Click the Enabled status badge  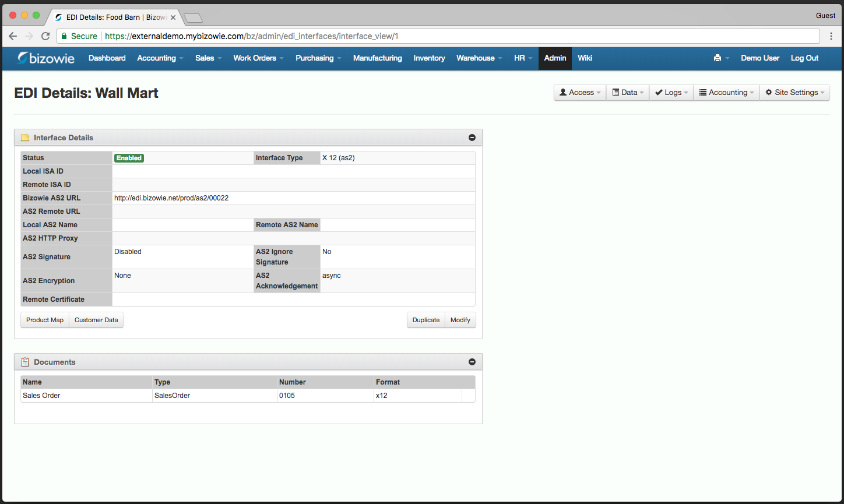[129, 158]
